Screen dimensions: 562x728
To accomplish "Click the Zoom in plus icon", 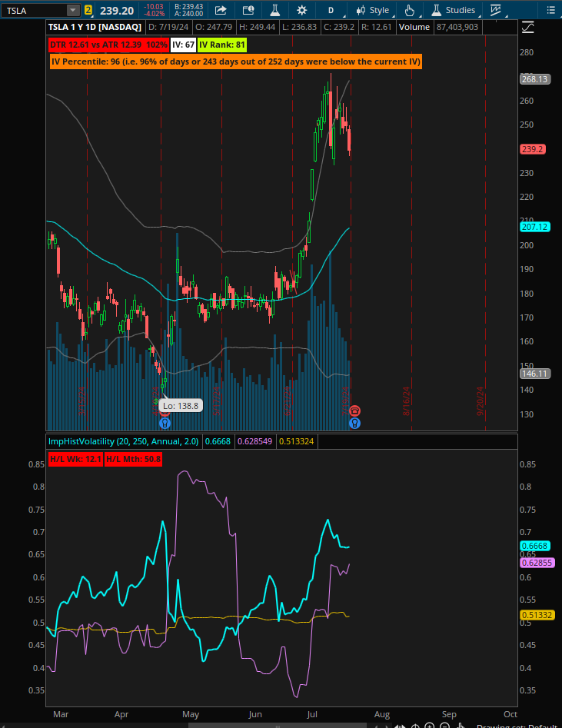I will click(x=430, y=725).
